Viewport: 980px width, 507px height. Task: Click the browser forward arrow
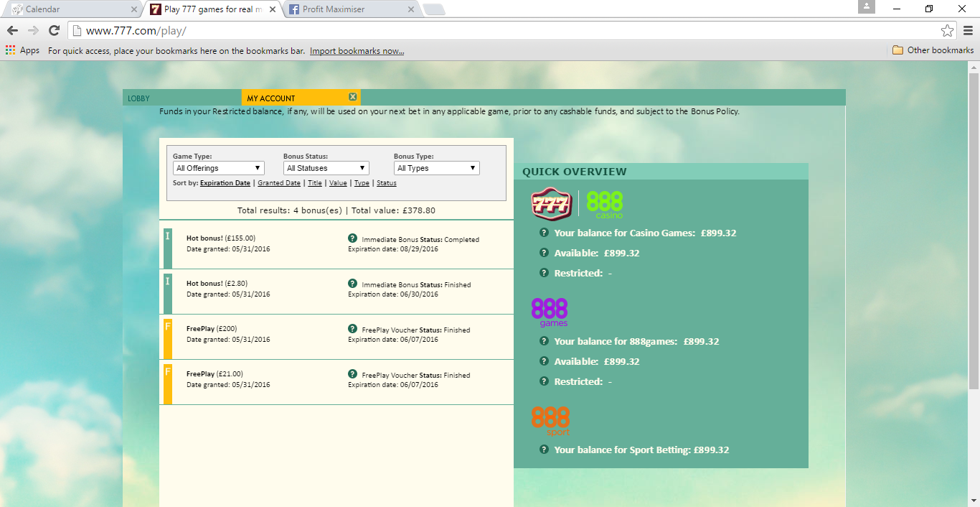pos(33,30)
